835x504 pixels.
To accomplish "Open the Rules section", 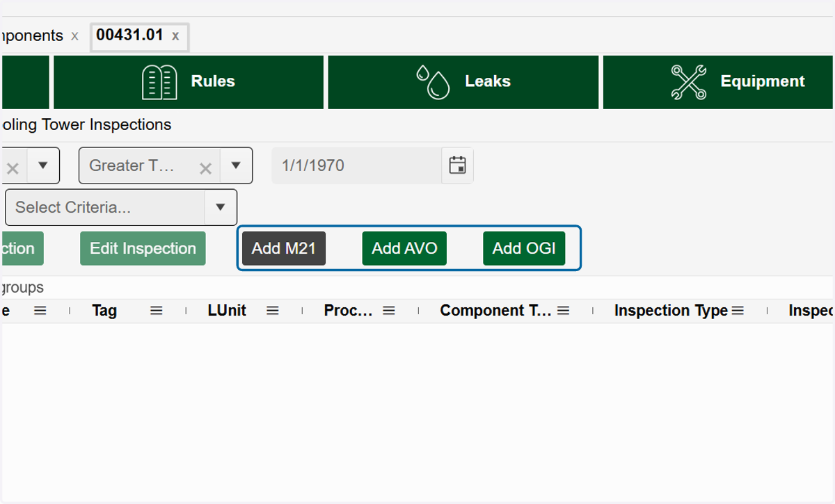I will pyautogui.click(x=189, y=82).
